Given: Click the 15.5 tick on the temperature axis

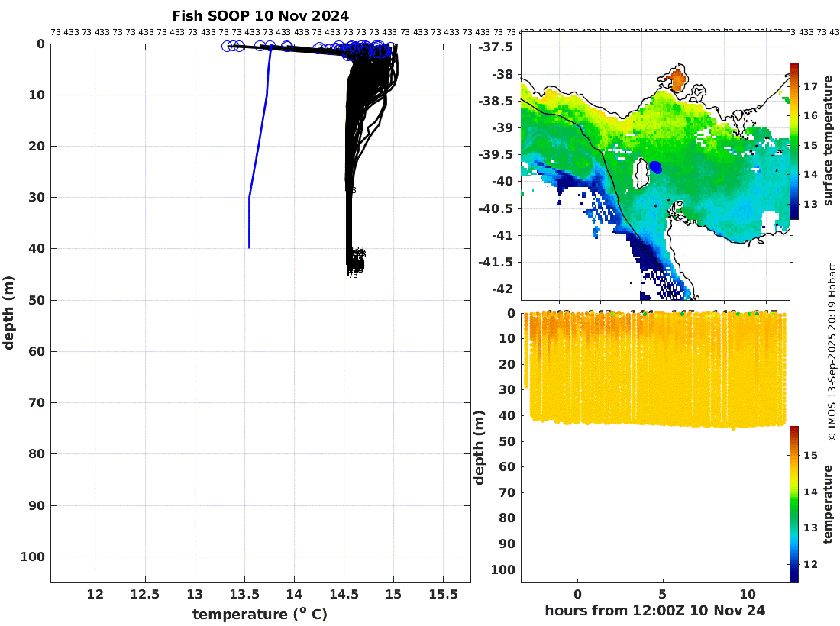Looking at the screenshot, I should pos(444,595).
